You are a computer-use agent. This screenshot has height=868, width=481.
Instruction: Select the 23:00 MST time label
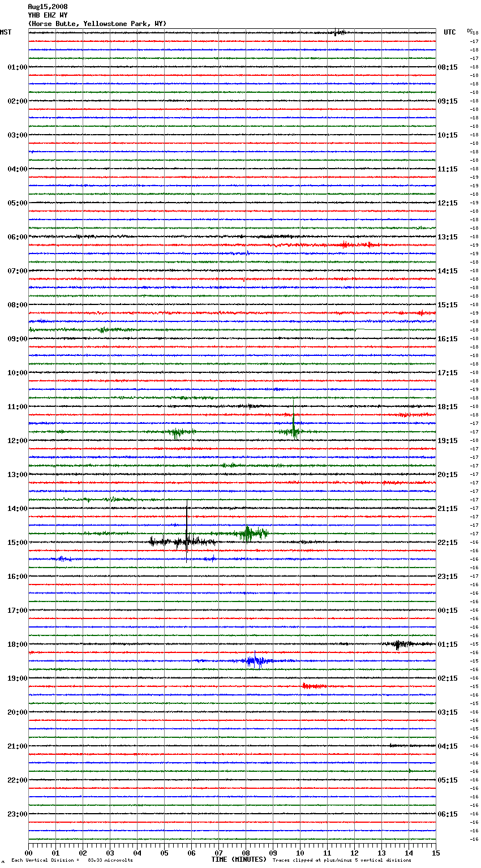click(18, 814)
